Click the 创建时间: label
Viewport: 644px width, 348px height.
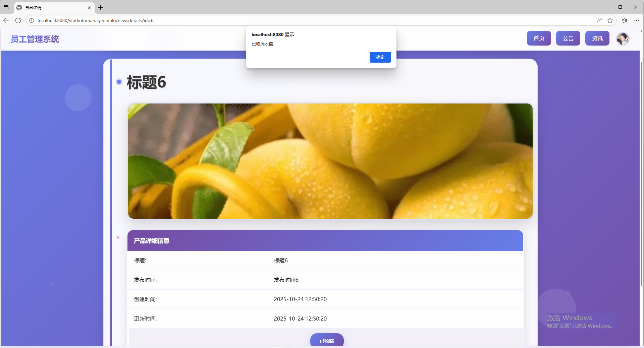(x=145, y=299)
